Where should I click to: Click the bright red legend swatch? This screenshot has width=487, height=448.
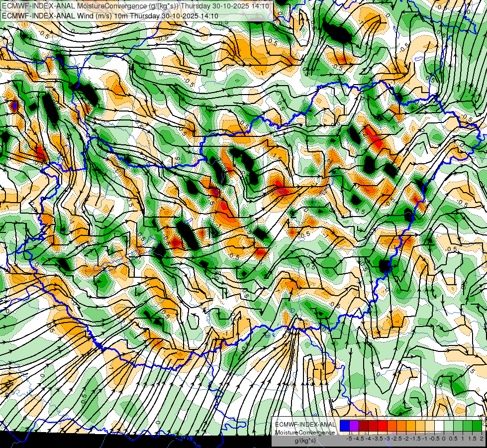383,426
